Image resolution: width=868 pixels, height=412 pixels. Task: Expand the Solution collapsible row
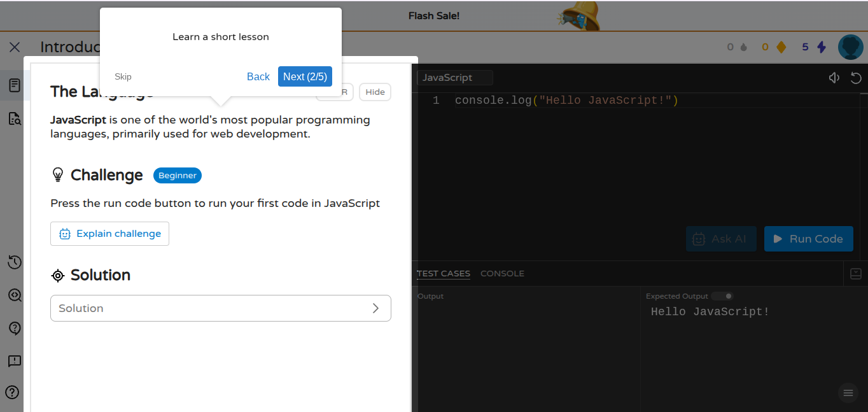(x=220, y=308)
